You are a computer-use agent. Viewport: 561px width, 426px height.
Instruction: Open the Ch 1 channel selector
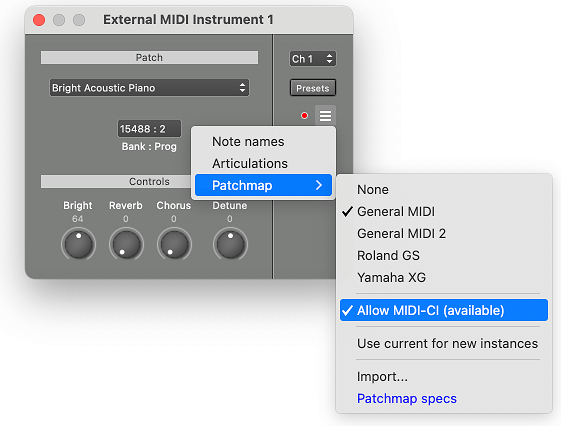point(313,59)
